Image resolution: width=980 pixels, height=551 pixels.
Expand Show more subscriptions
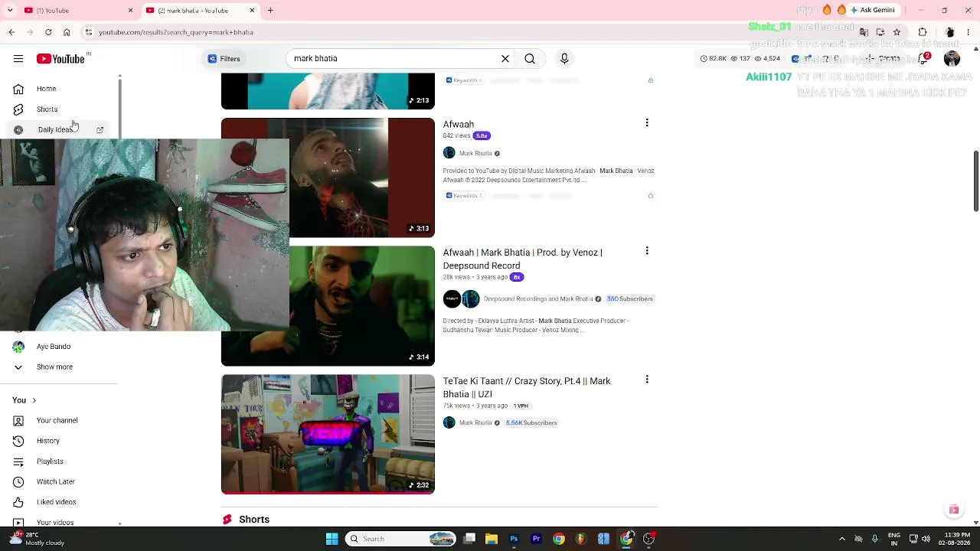click(60, 367)
